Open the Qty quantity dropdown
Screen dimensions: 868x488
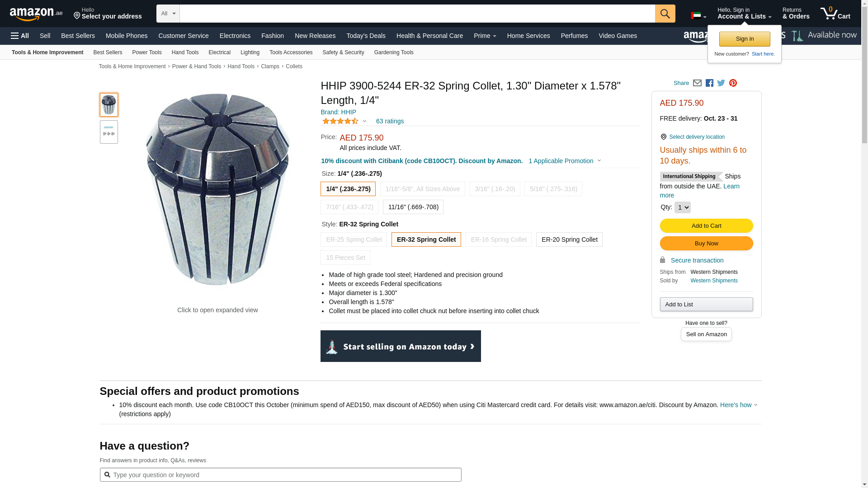682,207
